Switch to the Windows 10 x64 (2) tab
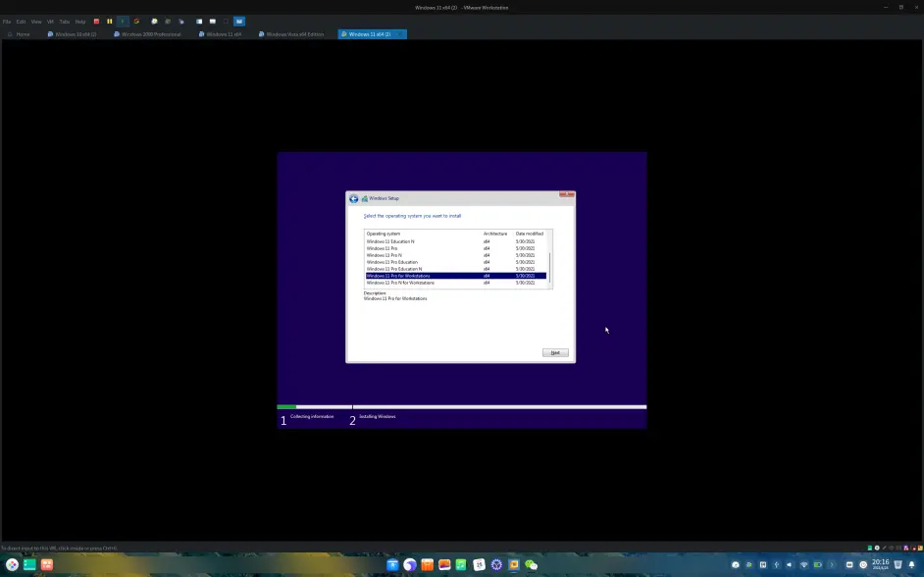The width and height of the screenshot is (924, 577). tap(73, 34)
